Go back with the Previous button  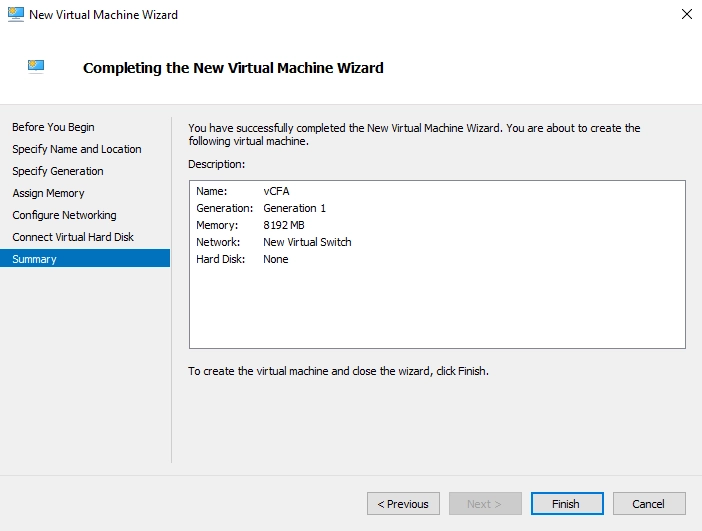(x=403, y=504)
